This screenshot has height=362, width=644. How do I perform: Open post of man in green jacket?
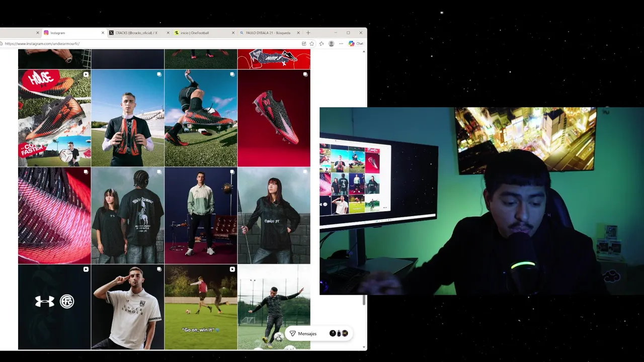click(201, 216)
